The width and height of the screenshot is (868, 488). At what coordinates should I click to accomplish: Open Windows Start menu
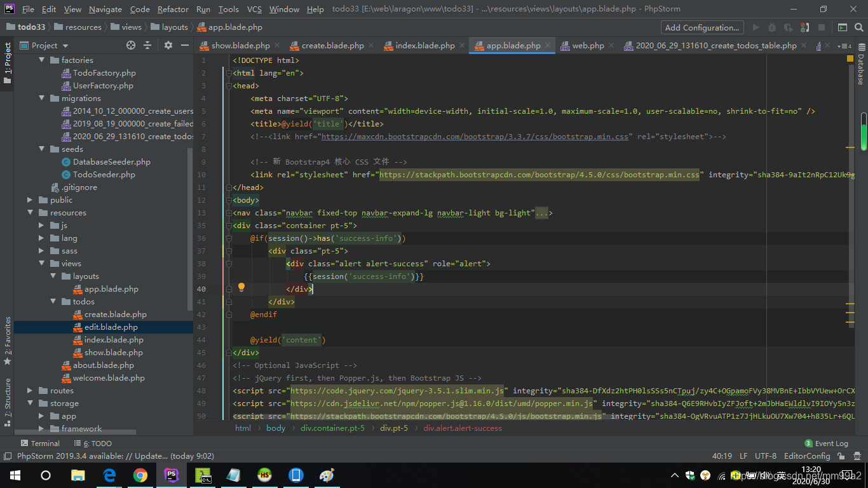tap(15, 475)
